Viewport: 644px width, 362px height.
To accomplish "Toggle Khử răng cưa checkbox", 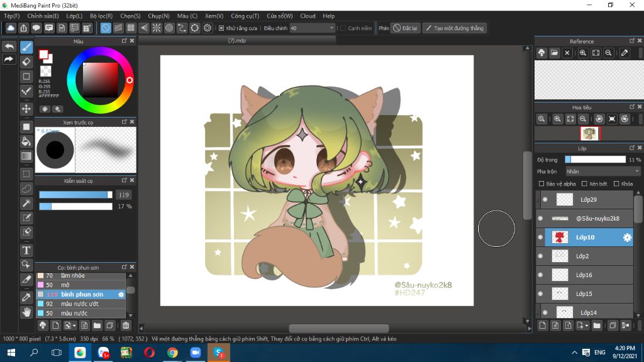I will click(221, 28).
